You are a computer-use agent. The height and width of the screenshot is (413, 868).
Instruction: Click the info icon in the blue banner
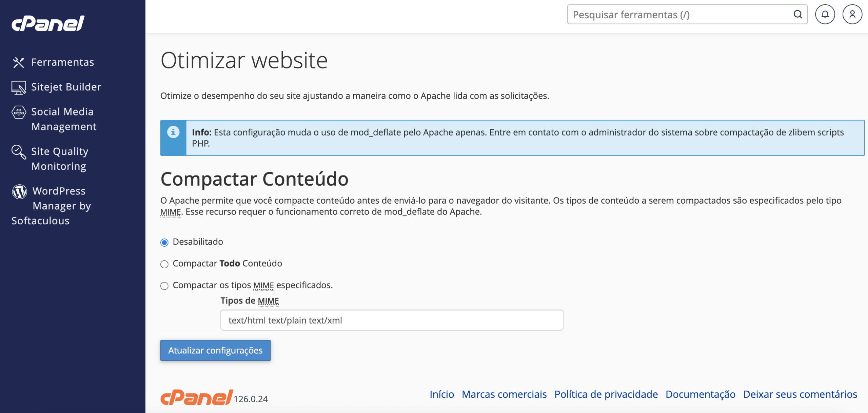(173, 132)
